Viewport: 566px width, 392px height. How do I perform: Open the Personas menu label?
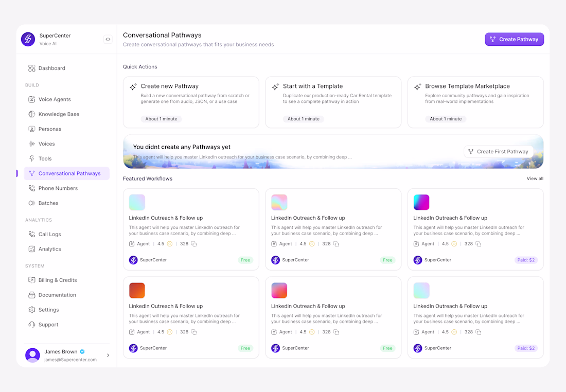coord(50,129)
